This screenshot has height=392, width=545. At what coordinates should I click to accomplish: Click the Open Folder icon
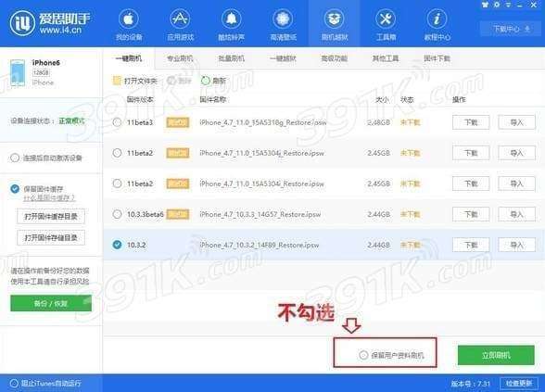pyautogui.click(x=117, y=81)
